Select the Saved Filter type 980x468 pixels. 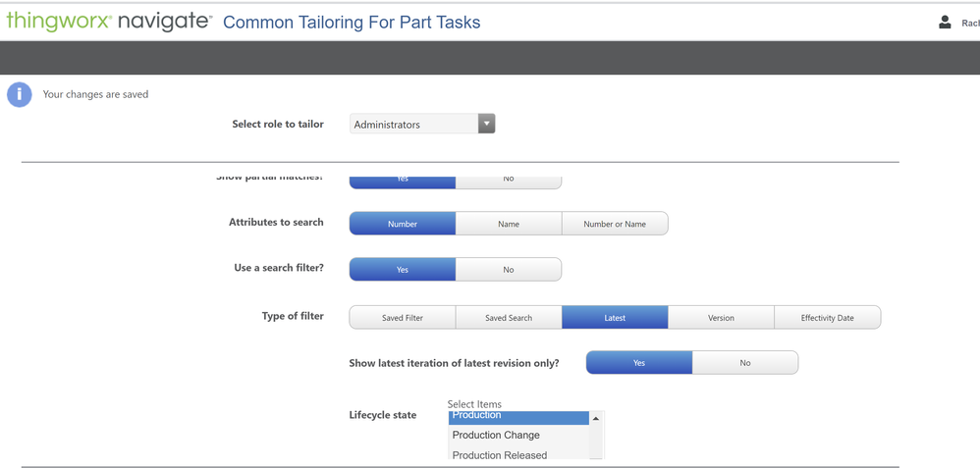(x=403, y=318)
